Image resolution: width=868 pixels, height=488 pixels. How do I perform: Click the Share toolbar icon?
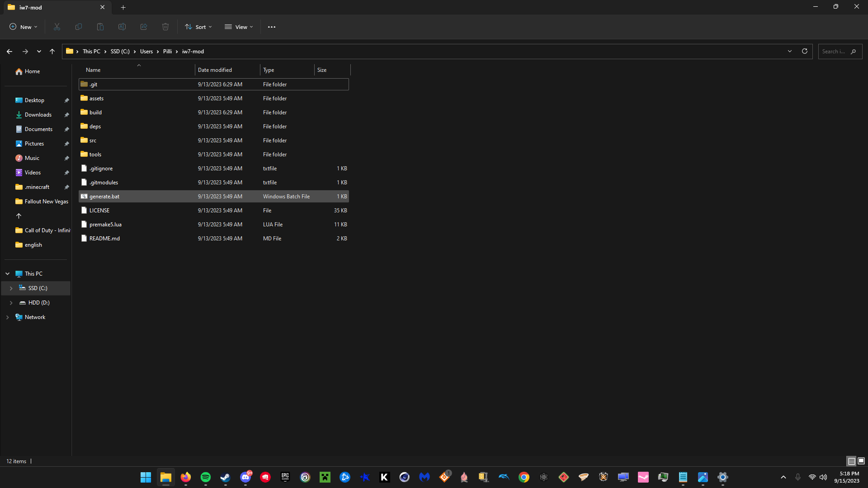tap(144, 27)
